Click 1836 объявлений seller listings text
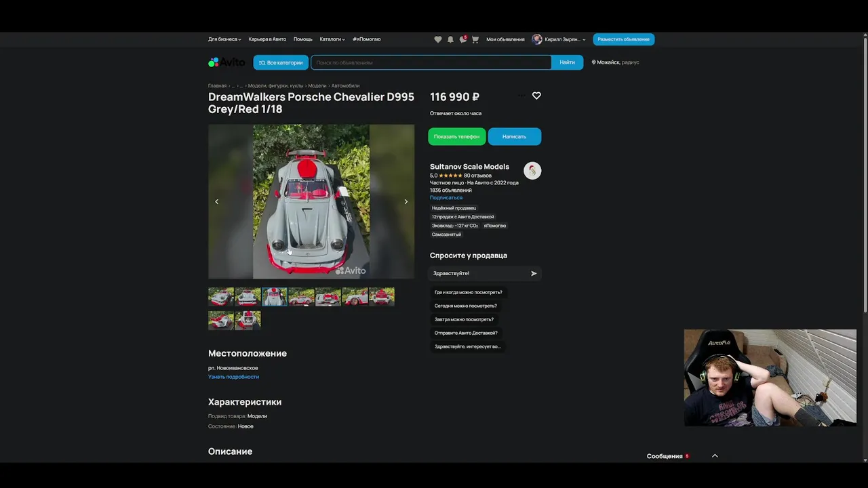This screenshot has height=488, width=868. pos(451,190)
